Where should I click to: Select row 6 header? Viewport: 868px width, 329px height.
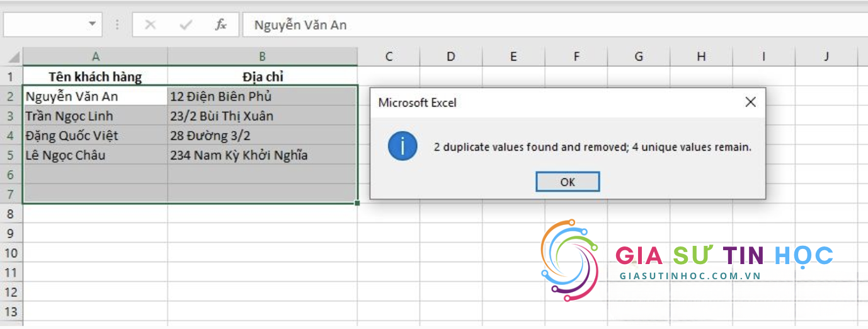[x=11, y=175]
